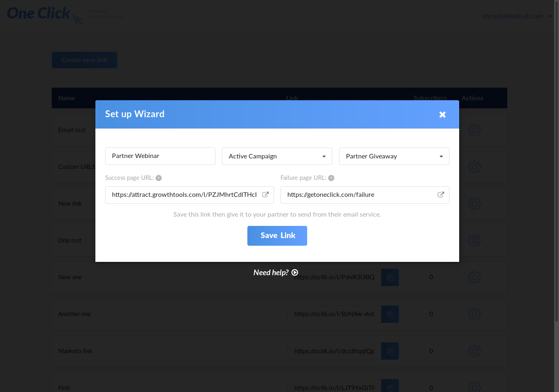Click the Failure page URL help icon

pyautogui.click(x=331, y=178)
